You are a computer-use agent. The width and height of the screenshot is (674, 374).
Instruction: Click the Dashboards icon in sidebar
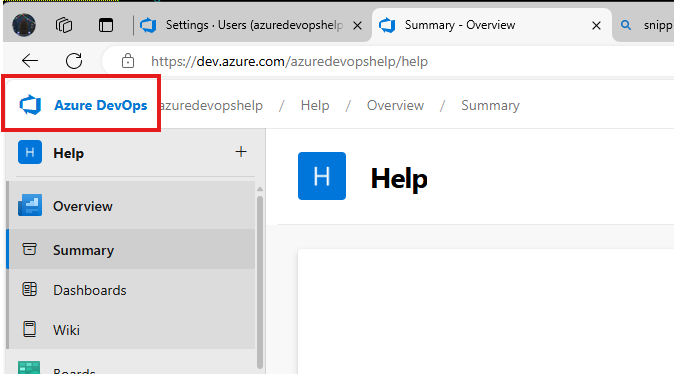[x=29, y=289]
